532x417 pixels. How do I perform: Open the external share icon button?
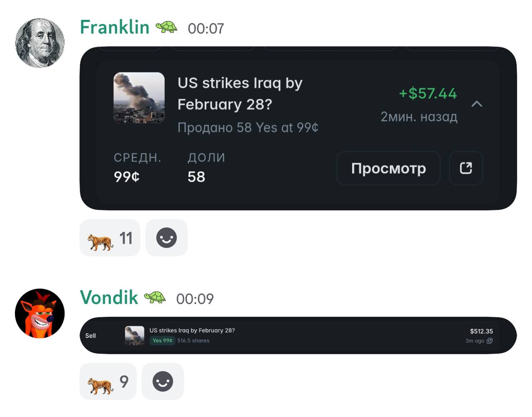click(465, 168)
